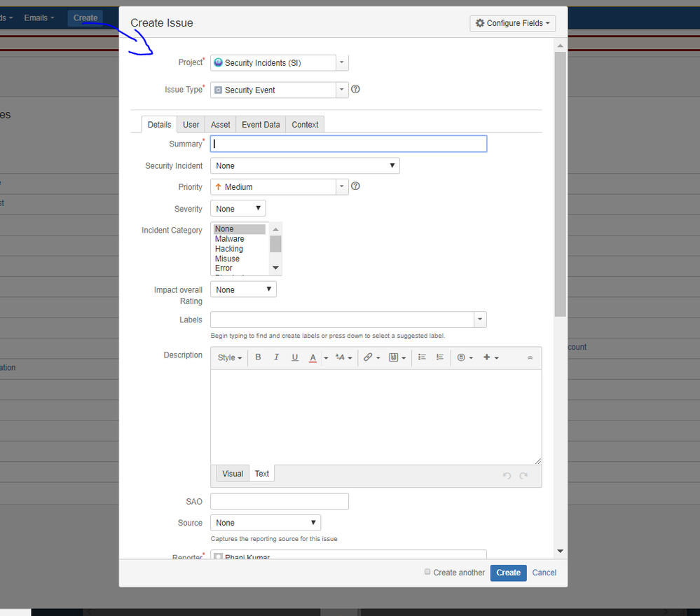Open the Severity dropdown
Image resolution: width=700 pixels, height=616 pixels.
[x=238, y=208]
